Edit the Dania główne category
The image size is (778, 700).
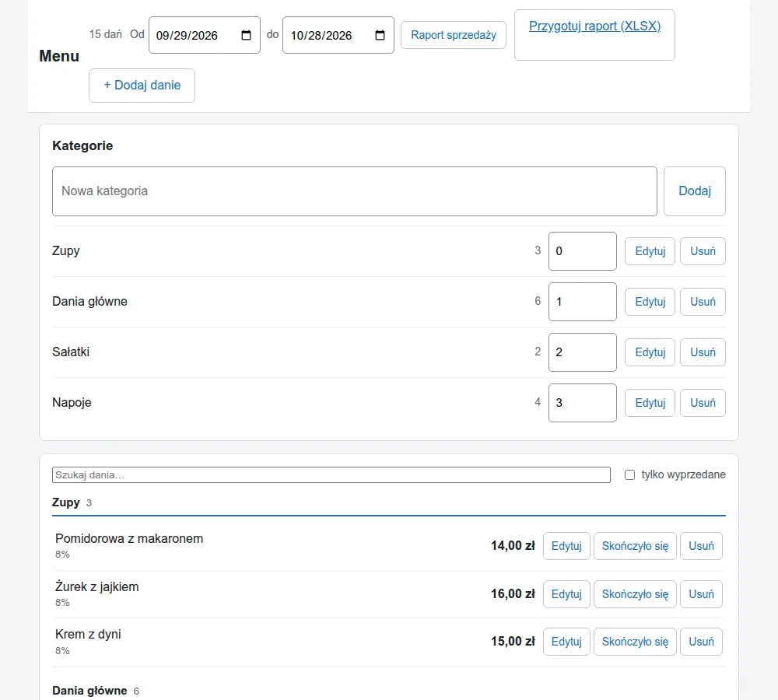point(650,302)
